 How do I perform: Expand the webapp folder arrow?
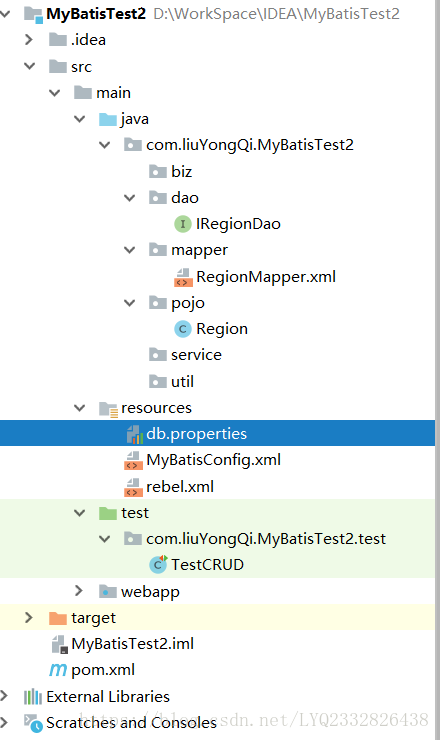point(79,591)
